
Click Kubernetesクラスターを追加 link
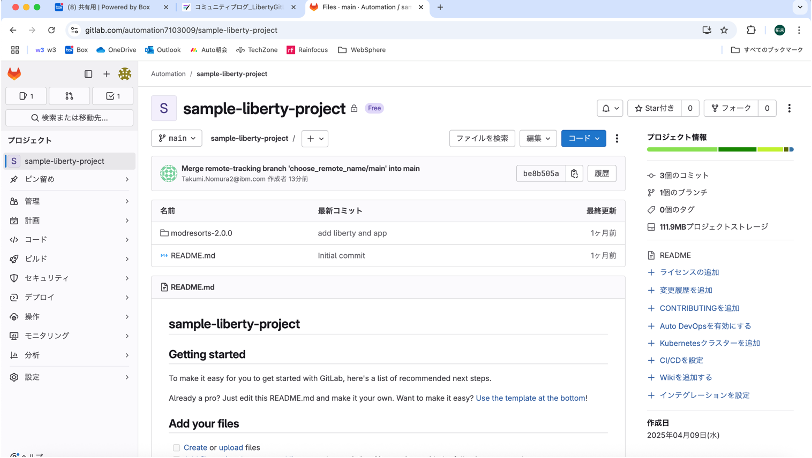click(709, 343)
